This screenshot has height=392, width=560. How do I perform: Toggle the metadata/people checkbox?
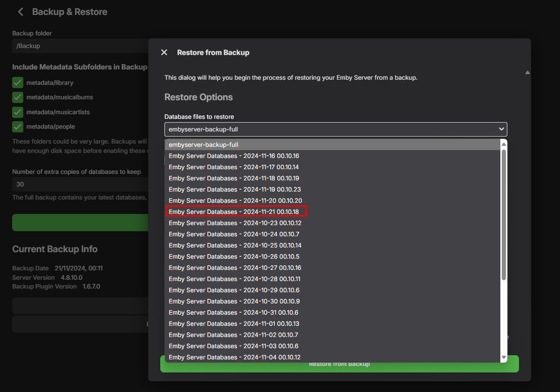(18, 127)
